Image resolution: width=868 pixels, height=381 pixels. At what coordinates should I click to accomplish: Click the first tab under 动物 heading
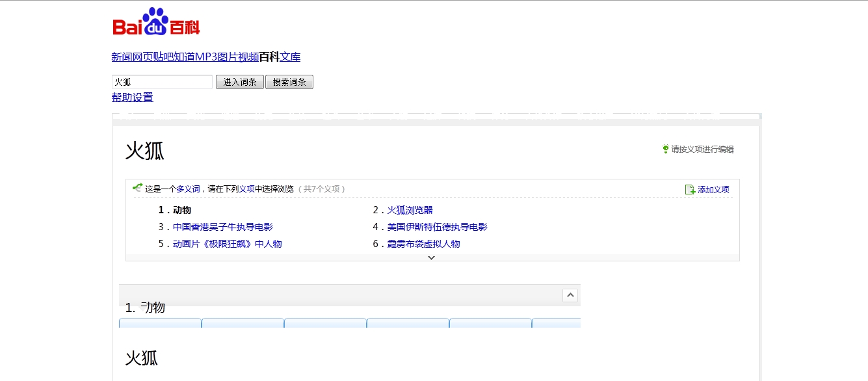pyautogui.click(x=160, y=323)
